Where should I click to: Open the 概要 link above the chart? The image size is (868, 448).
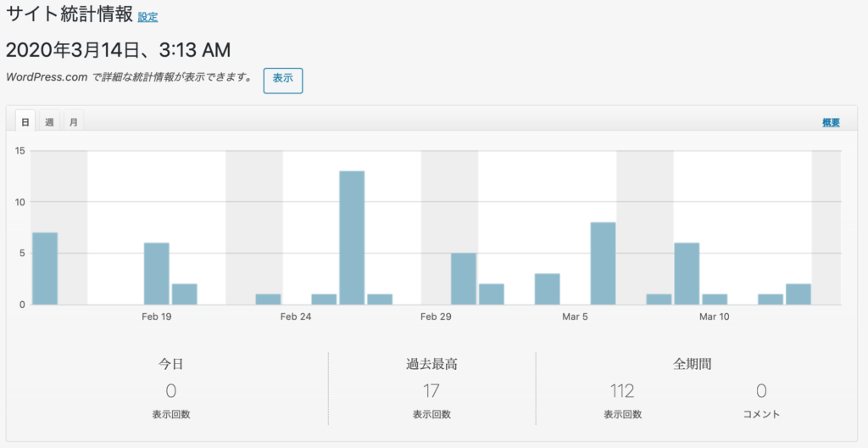click(830, 123)
